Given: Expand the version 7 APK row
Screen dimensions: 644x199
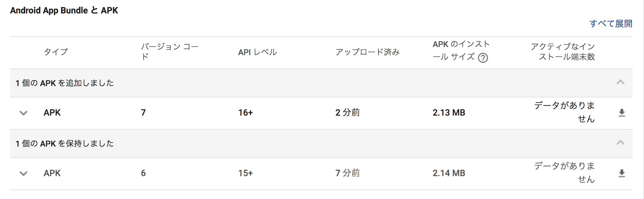Looking at the screenshot, I should click(23, 113).
